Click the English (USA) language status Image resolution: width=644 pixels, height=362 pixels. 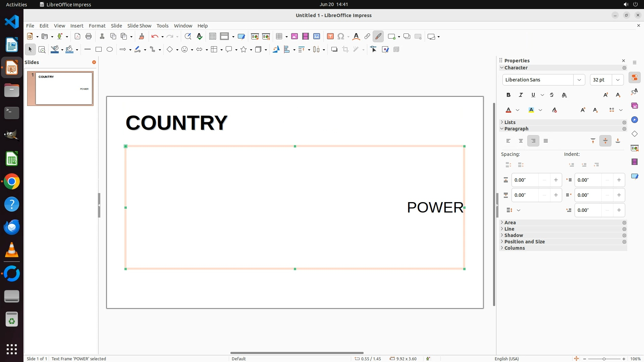click(506, 359)
